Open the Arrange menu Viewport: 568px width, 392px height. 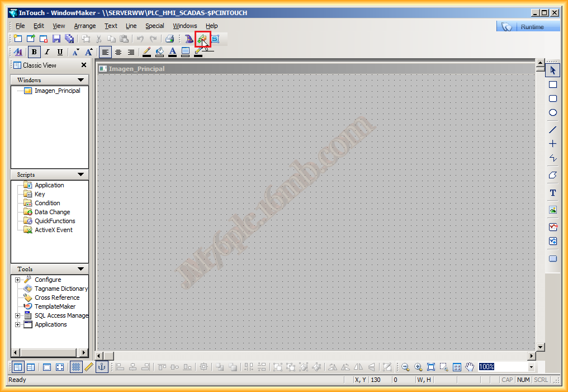tap(84, 26)
